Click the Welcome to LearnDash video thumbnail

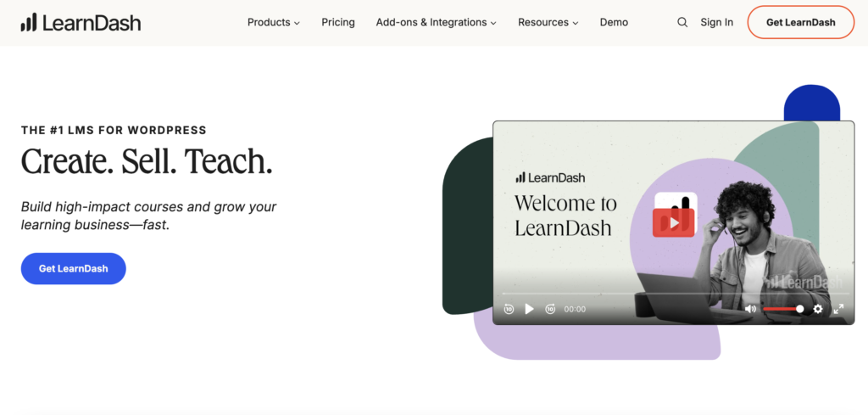(674, 222)
